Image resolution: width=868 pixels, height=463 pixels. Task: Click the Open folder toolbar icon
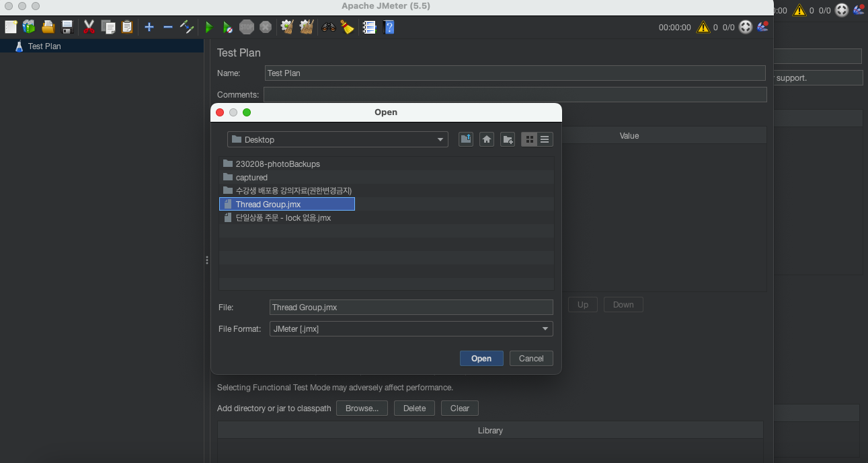pos(48,27)
